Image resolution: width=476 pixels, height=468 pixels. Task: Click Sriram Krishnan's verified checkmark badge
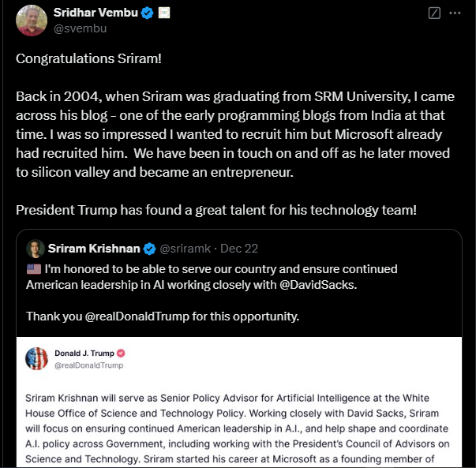point(149,249)
